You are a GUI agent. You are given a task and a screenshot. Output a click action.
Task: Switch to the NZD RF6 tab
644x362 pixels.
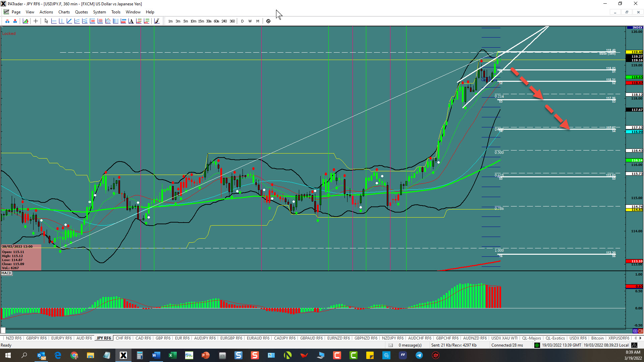[x=14, y=338]
